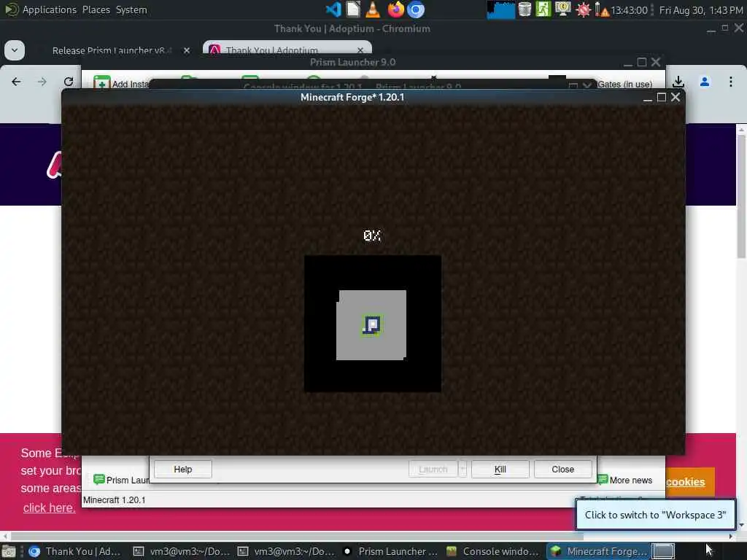Click the red spiky tray icon
The height and width of the screenshot is (560, 747).
(x=583, y=10)
